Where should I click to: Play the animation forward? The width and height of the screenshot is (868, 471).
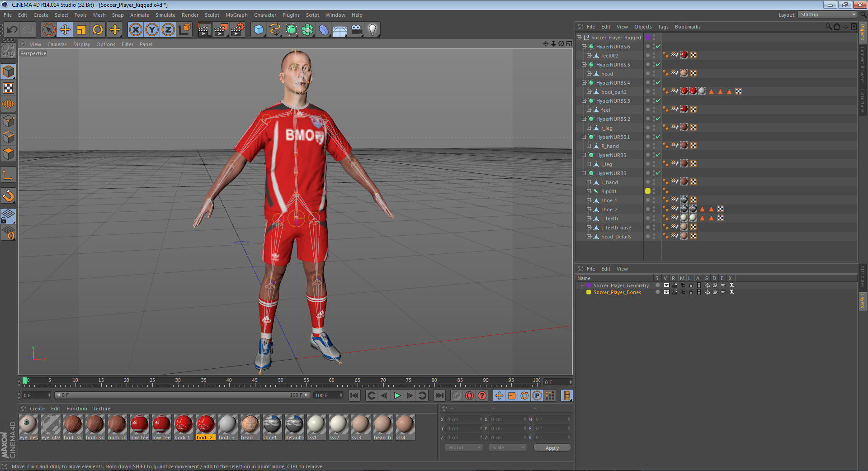point(397,395)
